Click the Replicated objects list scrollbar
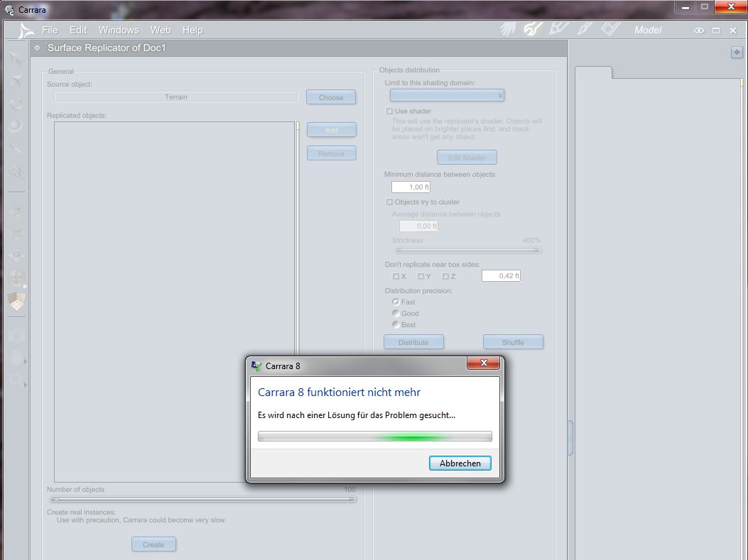The width and height of the screenshot is (748, 560). [x=298, y=238]
